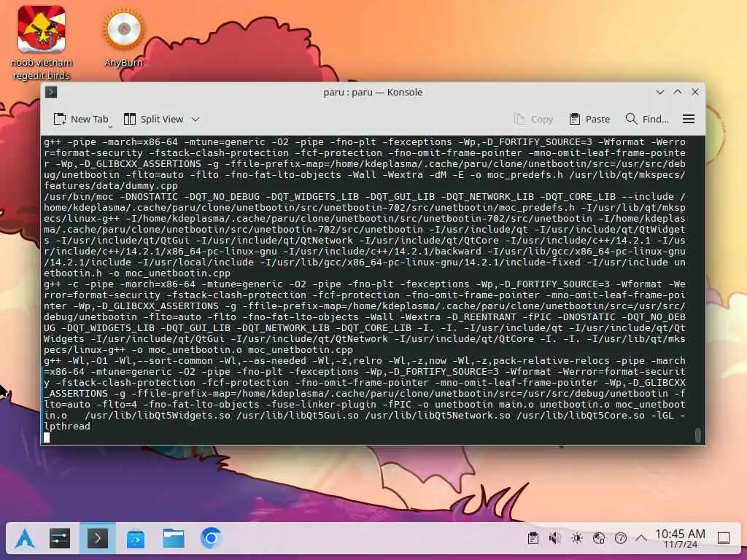The height and width of the screenshot is (560, 747).
Task: Open noob vietnam regedit birds desktop icon
Action: click(x=42, y=43)
